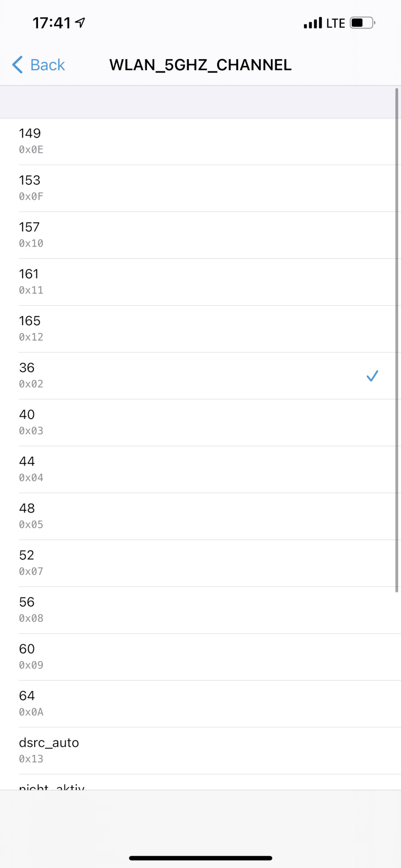
Task: Pick channel 161 with value 0x11
Action: coord(200,282)
